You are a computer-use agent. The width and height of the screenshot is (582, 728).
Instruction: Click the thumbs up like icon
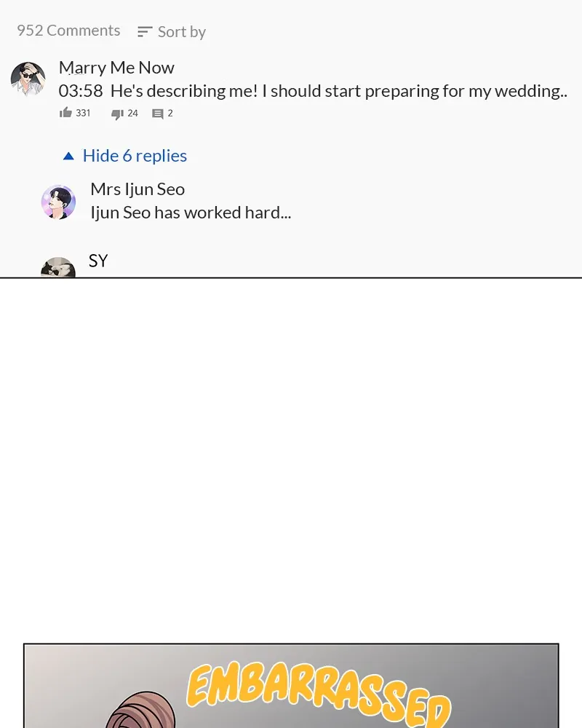[65, 112]
